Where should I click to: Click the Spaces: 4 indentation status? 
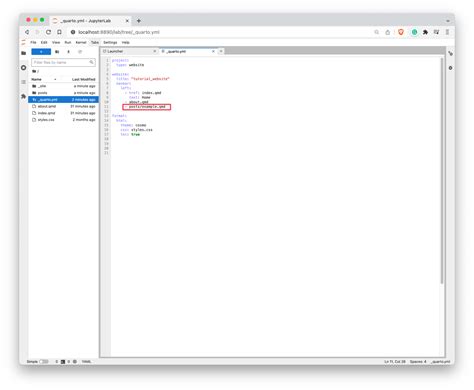418,361
